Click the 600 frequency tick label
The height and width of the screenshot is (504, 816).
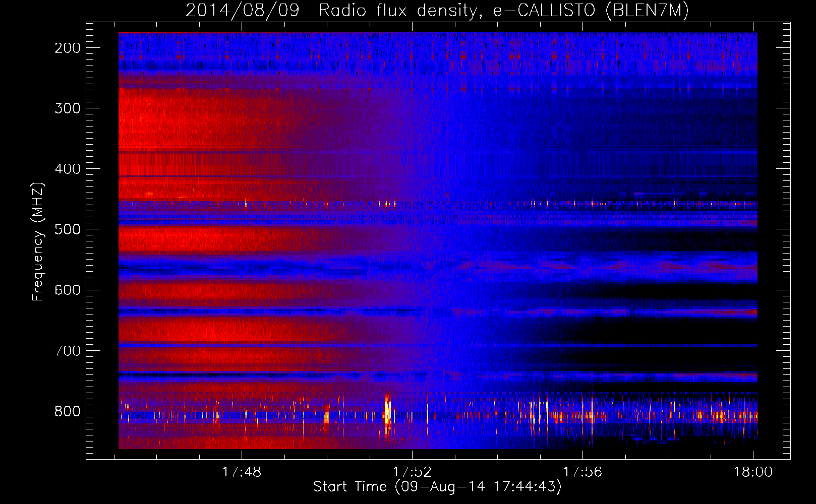tap(68, 290)
